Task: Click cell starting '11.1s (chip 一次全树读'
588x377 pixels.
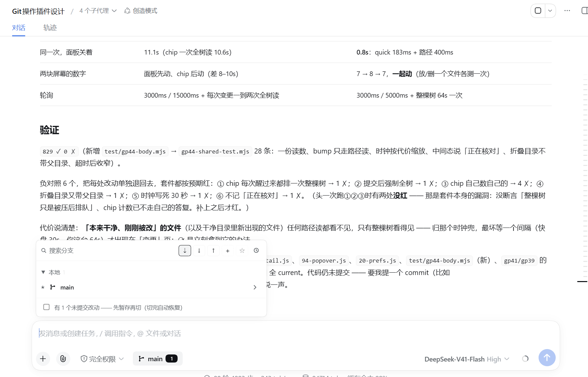Action: click(x=188, y=52)
